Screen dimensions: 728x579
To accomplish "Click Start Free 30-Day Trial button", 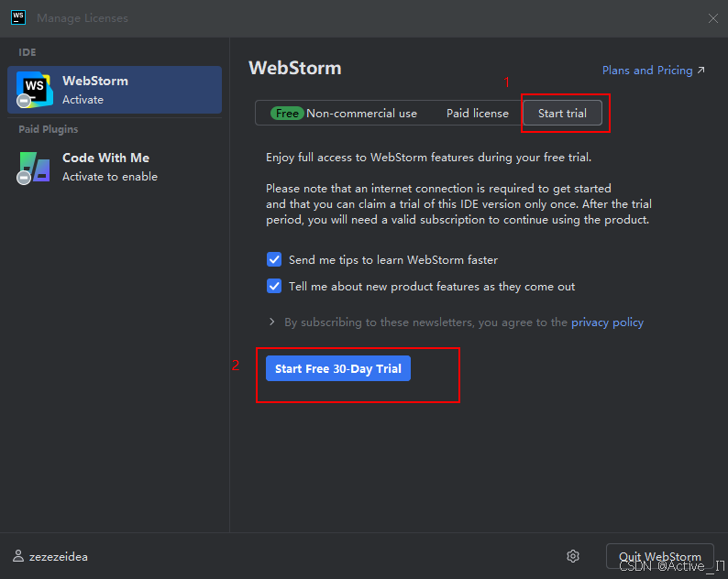I will click(x=338, y=368).
